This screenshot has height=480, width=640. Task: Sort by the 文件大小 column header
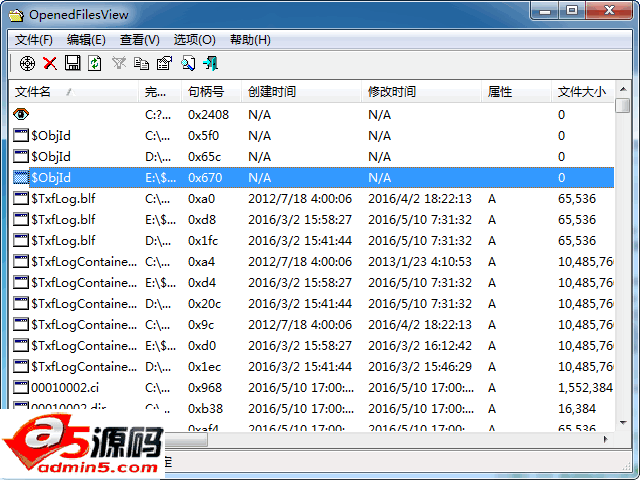point(583,92)
